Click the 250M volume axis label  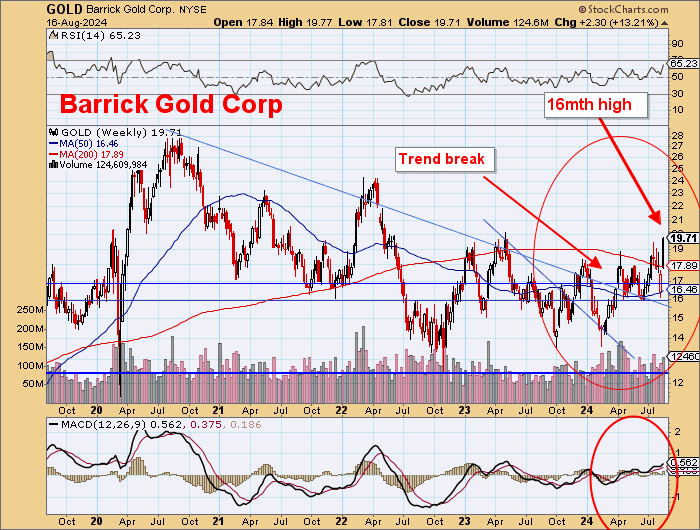tap(30, 310)
